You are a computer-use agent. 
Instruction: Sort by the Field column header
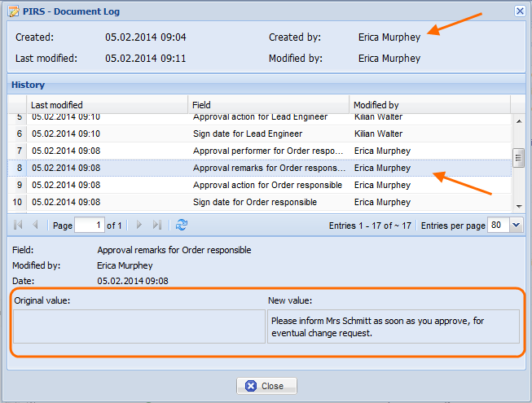pyautogui.click(x=269, y=105)
